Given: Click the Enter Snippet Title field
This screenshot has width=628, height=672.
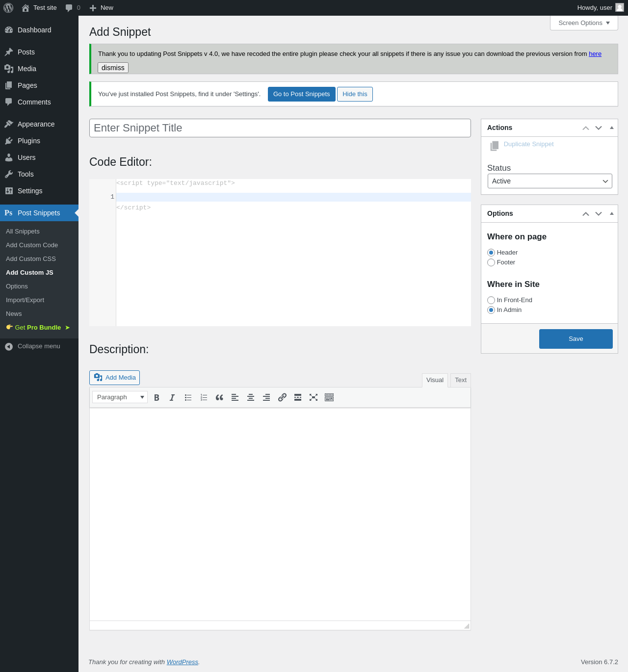Looking at the screenshot, I should (280, 128).
